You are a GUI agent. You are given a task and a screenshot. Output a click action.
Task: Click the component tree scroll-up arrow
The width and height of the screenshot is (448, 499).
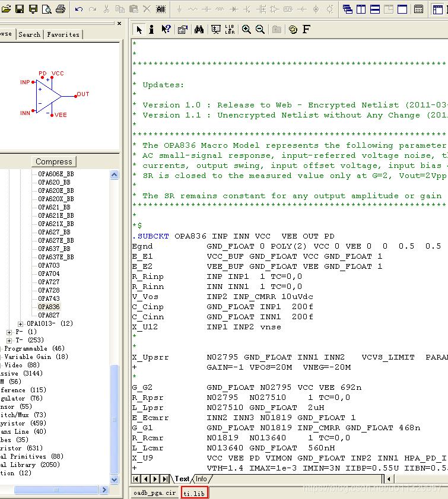115,174
